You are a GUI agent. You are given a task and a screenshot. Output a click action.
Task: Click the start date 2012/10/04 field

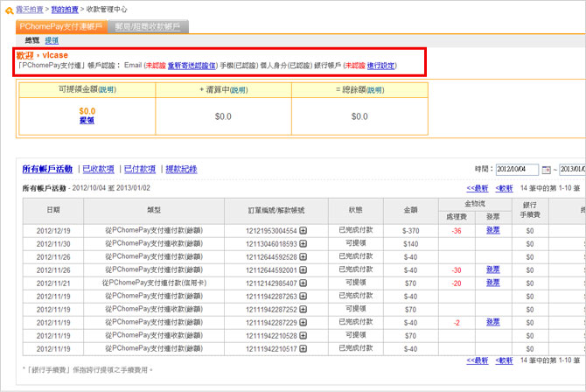[x=517, y=169]
